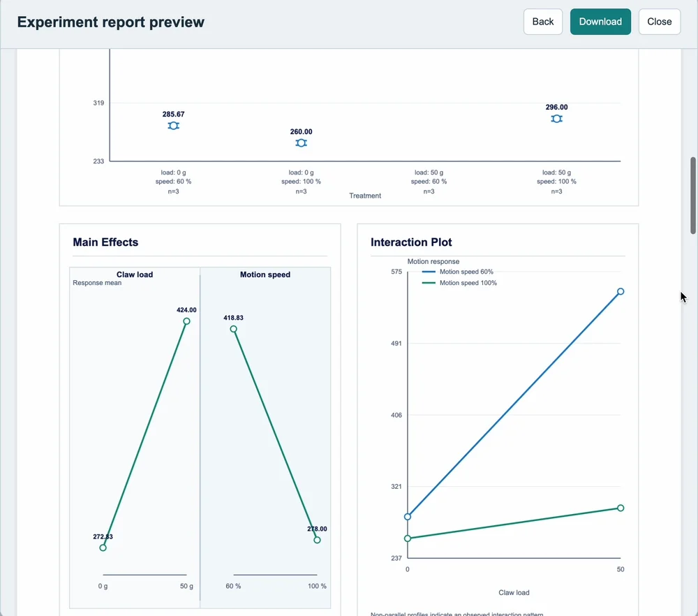
Task: Click the 'Main Effects' heading
Action: pos(105,242)
